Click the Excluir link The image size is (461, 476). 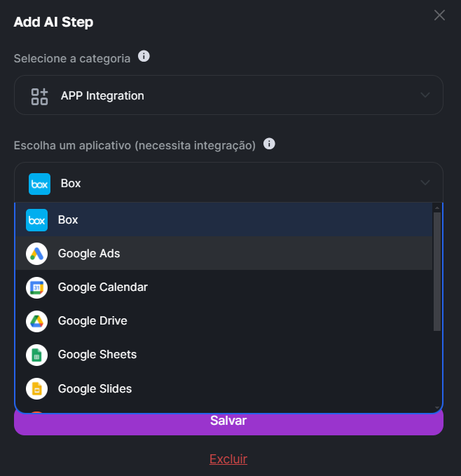tap(228, 459)
